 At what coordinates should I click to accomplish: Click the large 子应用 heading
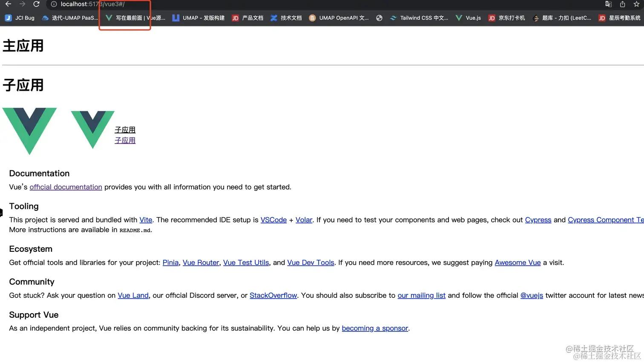pyautogui.click(x=23, y=85)
